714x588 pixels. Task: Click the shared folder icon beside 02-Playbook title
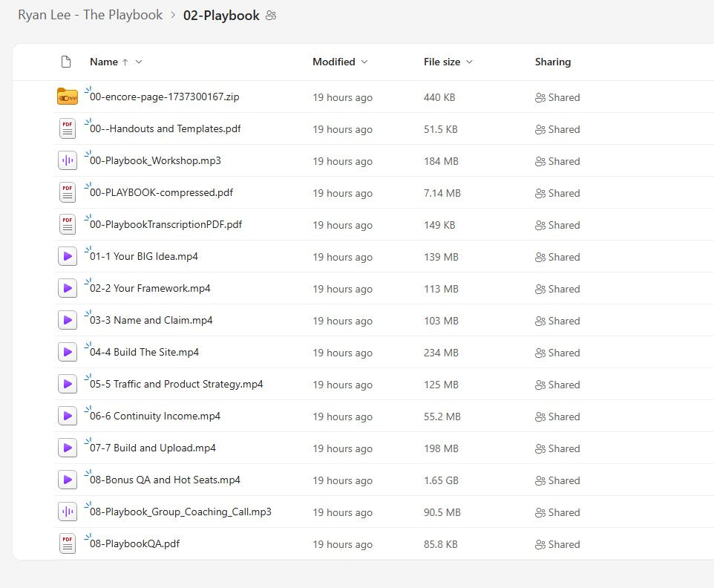coord(271,16)
